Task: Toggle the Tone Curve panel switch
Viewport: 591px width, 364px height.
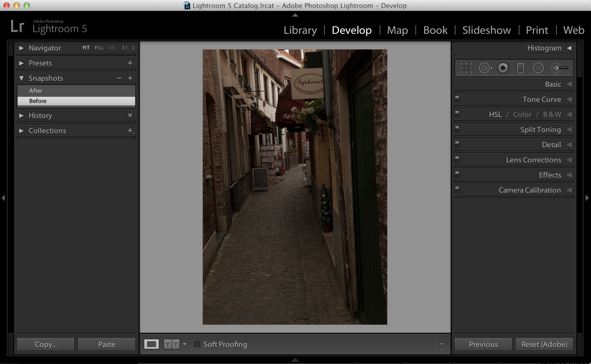Action: point(457,99)
